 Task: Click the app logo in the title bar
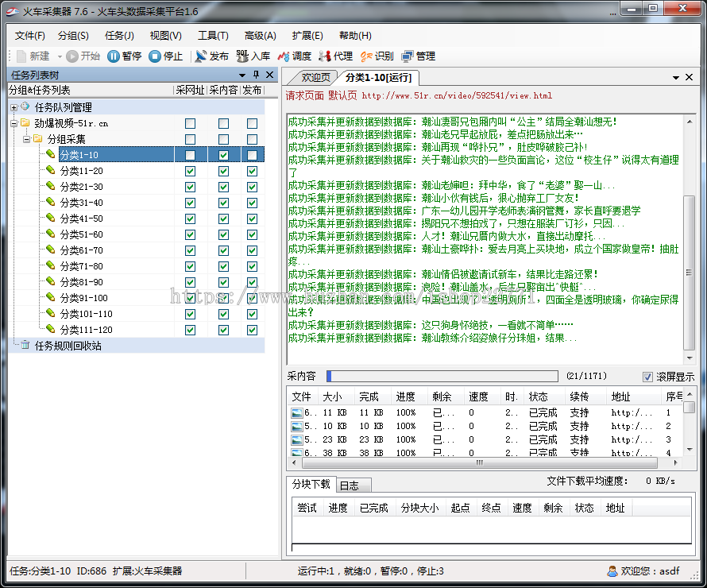coord(13,11)
